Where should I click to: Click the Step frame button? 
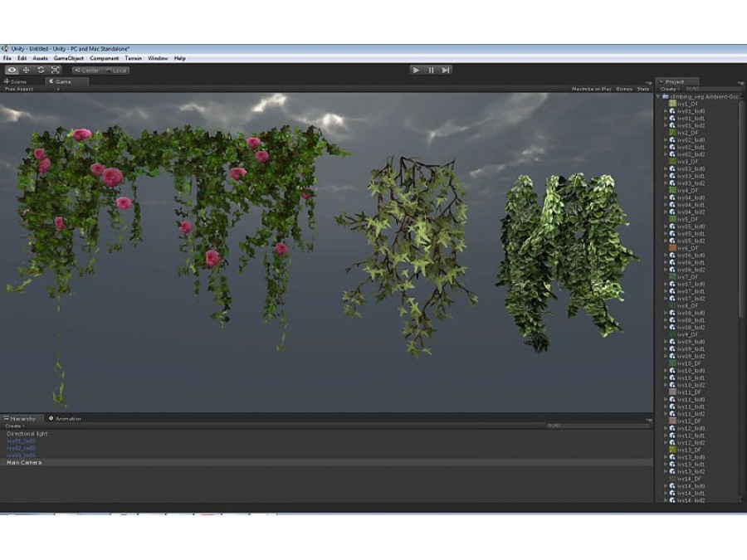pyautogui.click(x=446, y=70)
